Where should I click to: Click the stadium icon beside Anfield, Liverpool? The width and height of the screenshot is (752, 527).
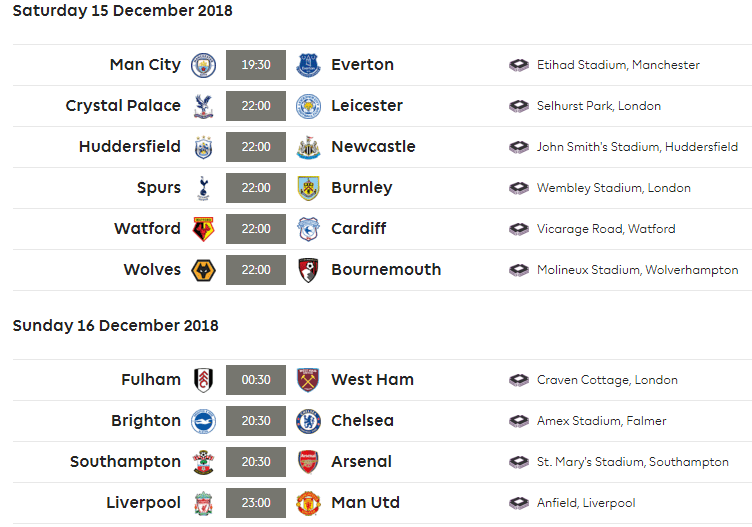(518, 503)
